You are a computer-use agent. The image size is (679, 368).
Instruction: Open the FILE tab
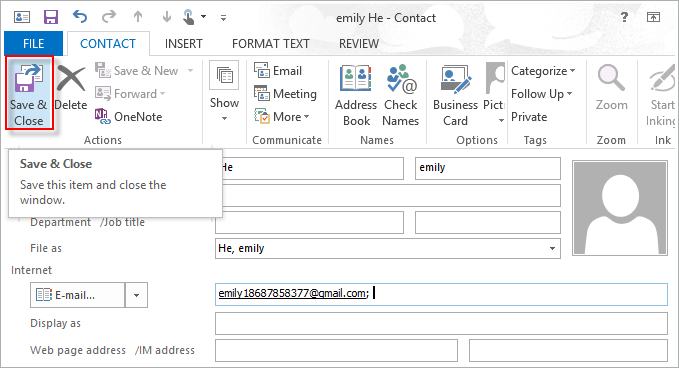(x=33, y=44)
